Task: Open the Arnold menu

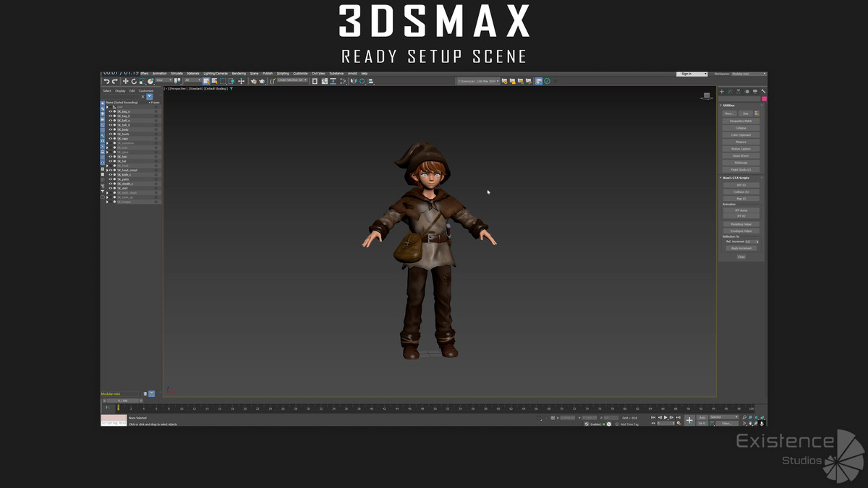Action: [x=352, y=74]
